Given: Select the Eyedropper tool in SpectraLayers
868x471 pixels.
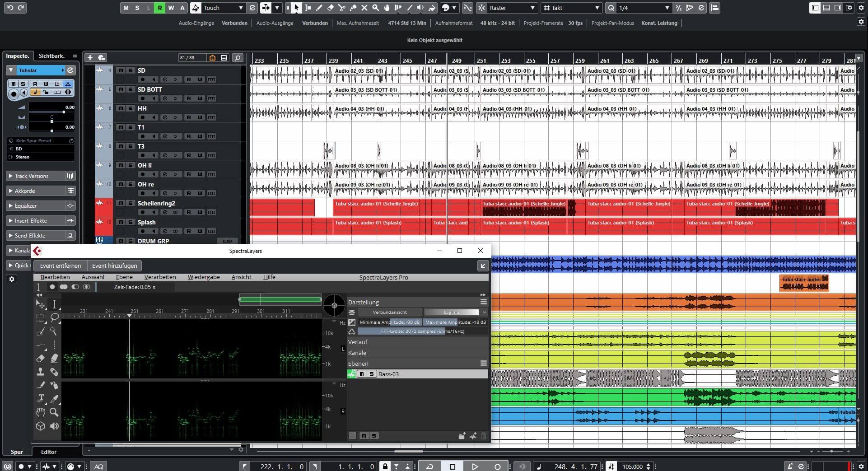Looking at the screenshot, I should click(x=54, y=399).
